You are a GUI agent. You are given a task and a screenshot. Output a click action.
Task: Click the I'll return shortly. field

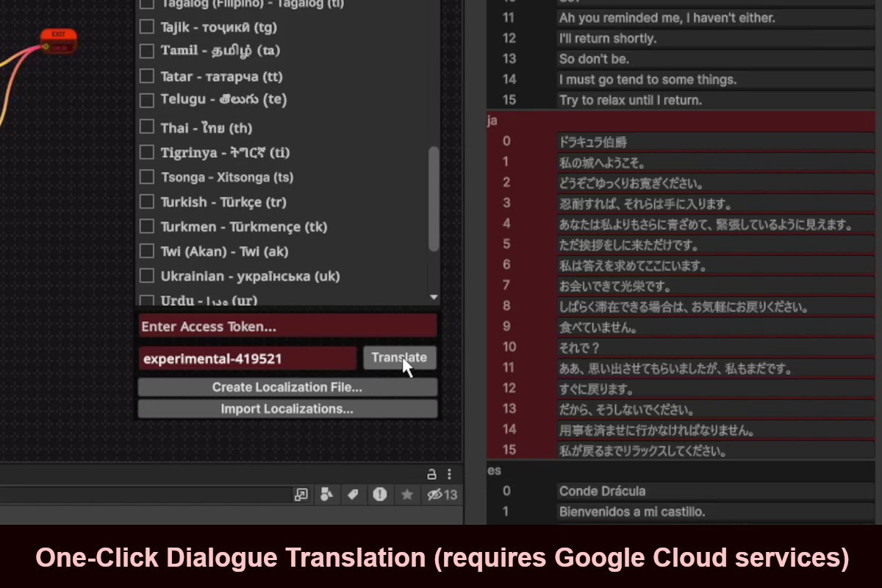716,38
